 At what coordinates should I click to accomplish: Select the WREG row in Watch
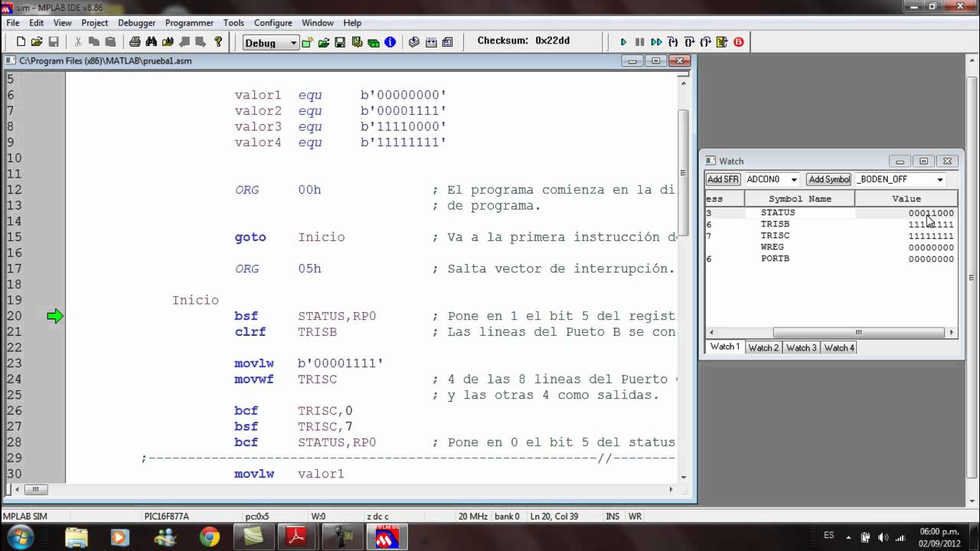pos(831,247)
